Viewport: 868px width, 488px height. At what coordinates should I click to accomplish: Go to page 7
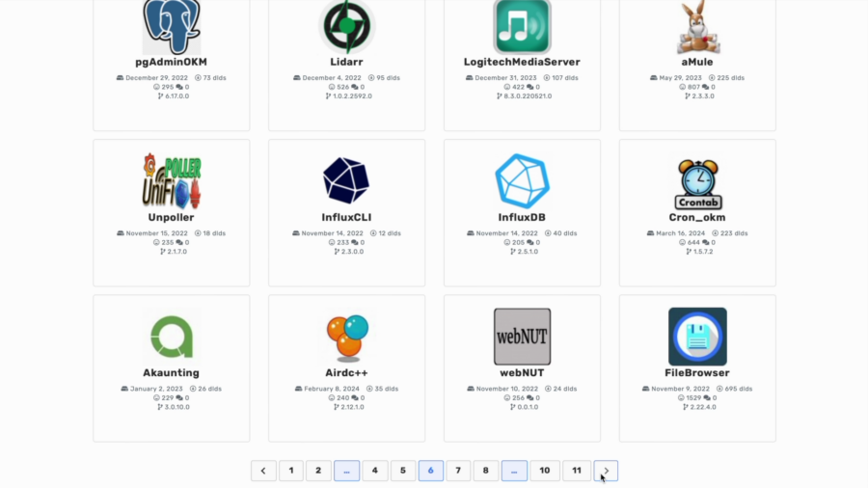458,471
